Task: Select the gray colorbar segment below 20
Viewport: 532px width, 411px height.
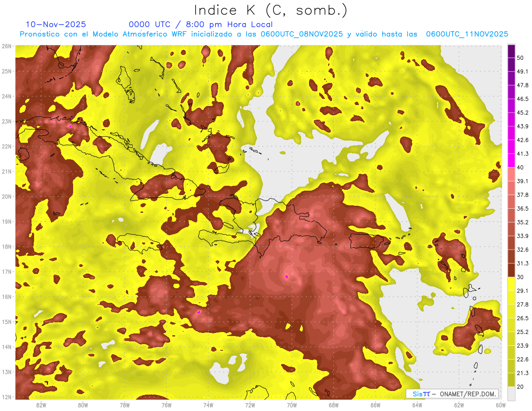Action: click(511, 393)
